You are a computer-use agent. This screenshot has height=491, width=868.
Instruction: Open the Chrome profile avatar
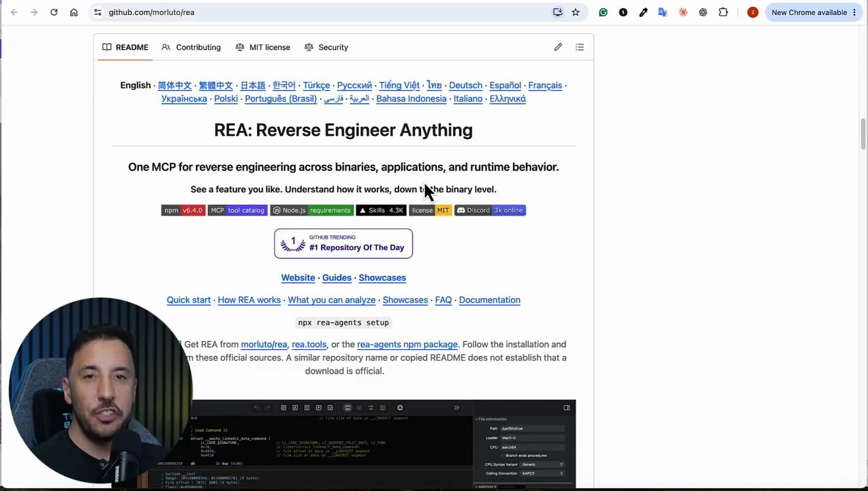(752, 12)
